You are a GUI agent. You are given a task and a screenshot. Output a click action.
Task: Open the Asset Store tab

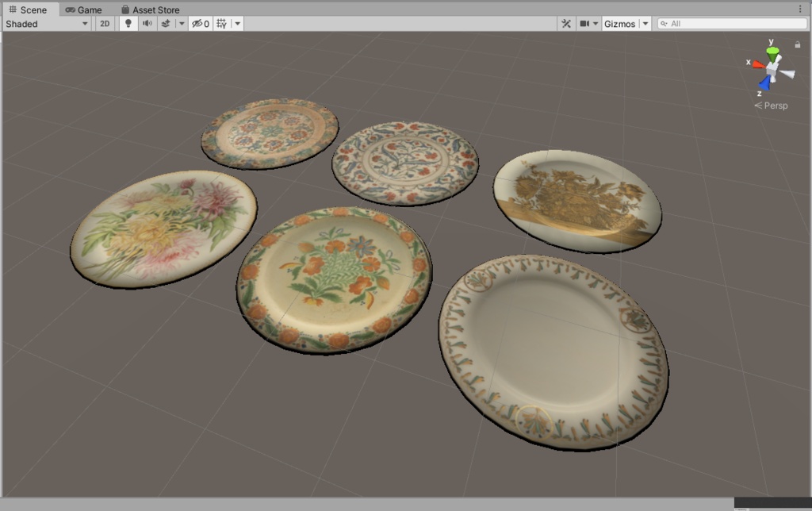150,10
